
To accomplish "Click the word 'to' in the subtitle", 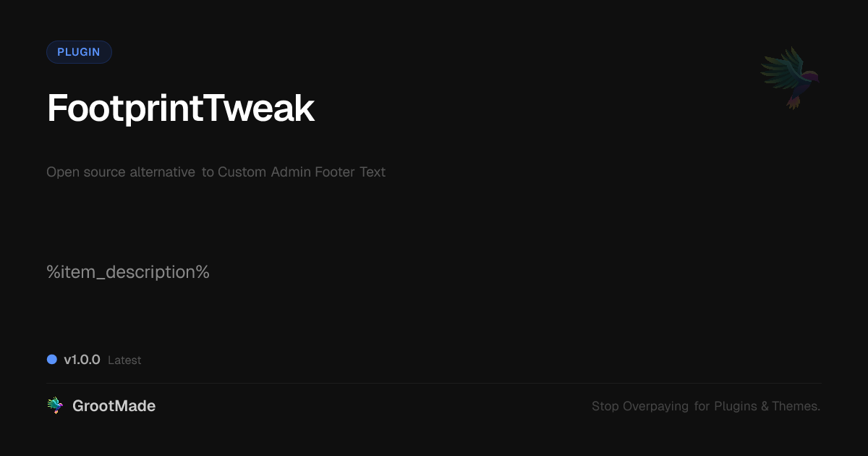I will (208, 172).
